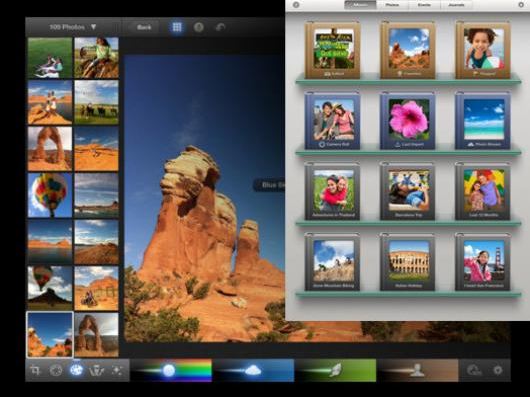This screenshot has width=530, height=397.
Task: Select the red arch, white sky thumbnail
Action: click(50, 149)
